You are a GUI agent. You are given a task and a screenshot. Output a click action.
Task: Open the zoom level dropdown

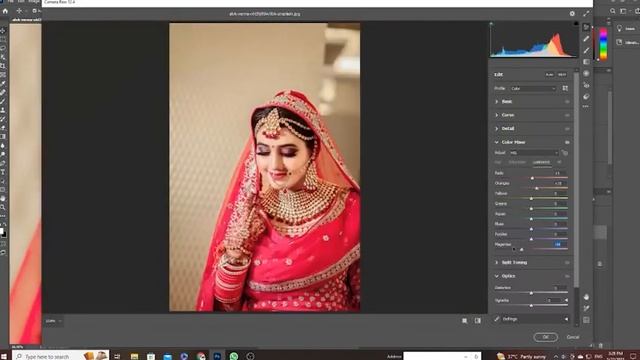[x=53, y=321]
